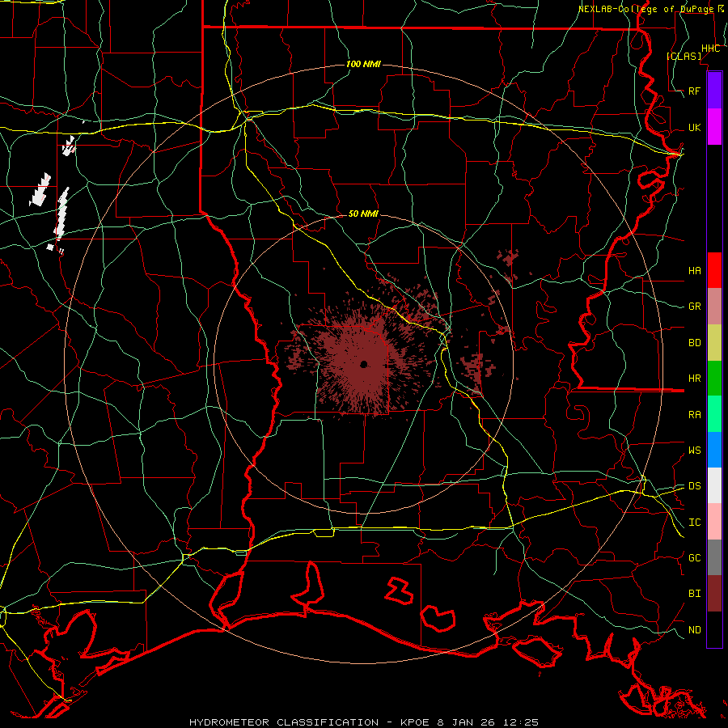Select the salmon GR legend color block

coord(714,307)
